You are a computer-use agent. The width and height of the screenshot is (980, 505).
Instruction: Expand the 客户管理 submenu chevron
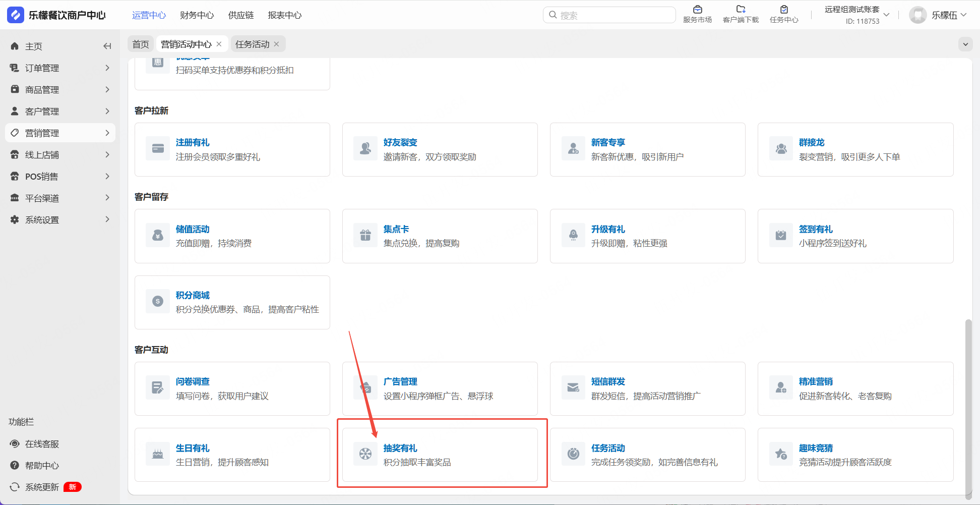click(x=107, y=111)
